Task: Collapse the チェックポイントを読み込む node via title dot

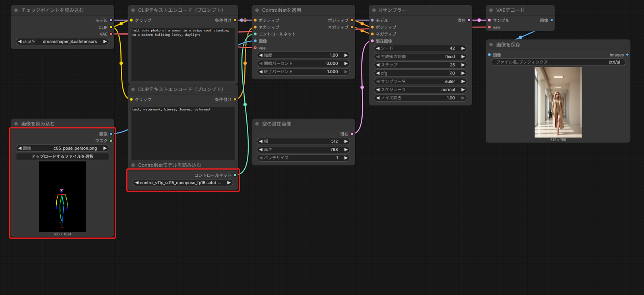Action: (x=16, y=10)
